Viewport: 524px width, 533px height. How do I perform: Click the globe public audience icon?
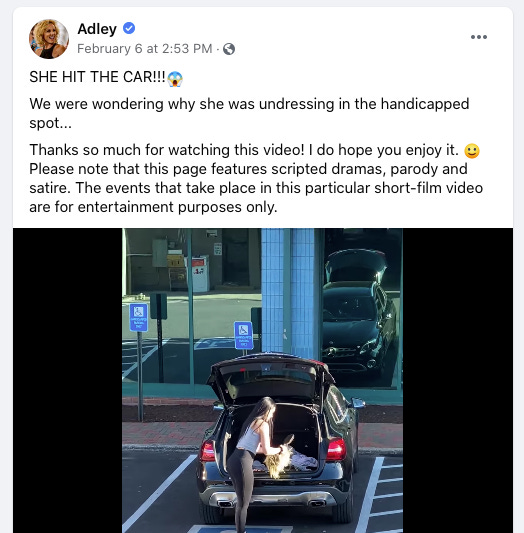point(229,49)
